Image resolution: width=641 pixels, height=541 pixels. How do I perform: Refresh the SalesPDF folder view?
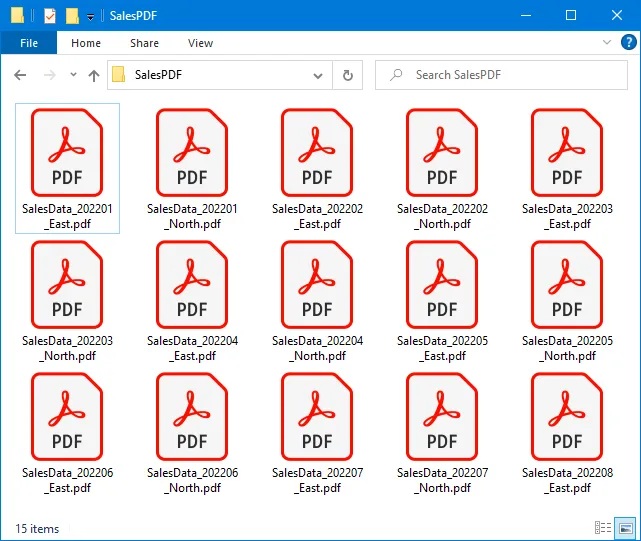click(x=347, y=75)
